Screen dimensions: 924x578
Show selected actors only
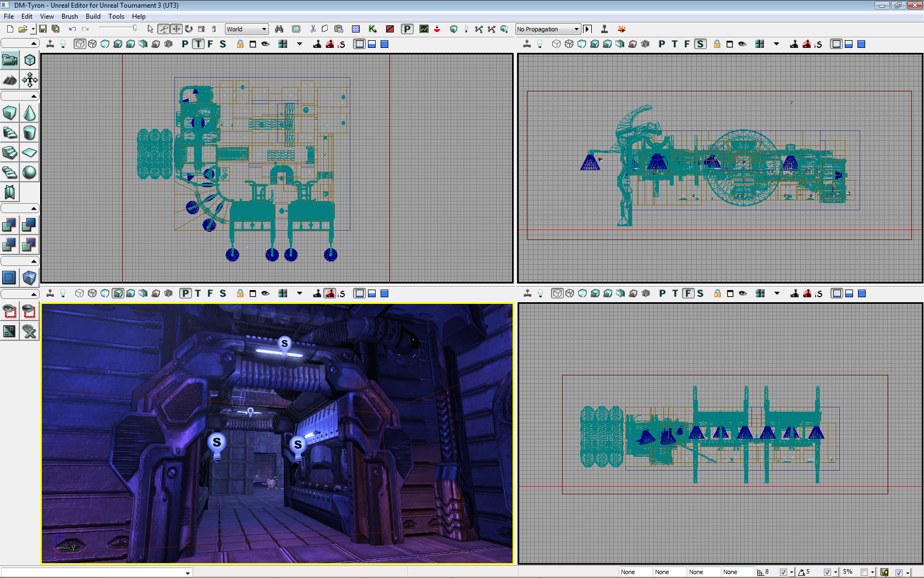[x=10, y=311]
